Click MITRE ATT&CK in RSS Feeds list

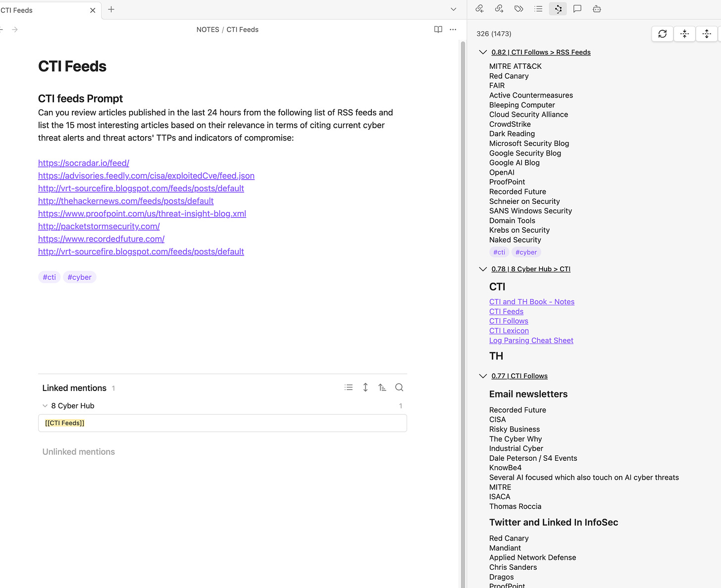515,66
